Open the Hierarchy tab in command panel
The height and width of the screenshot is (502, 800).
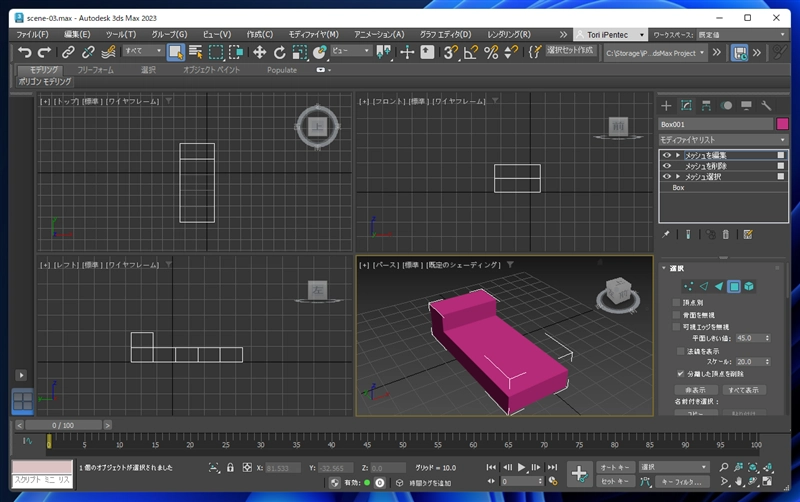click(706, 106)
